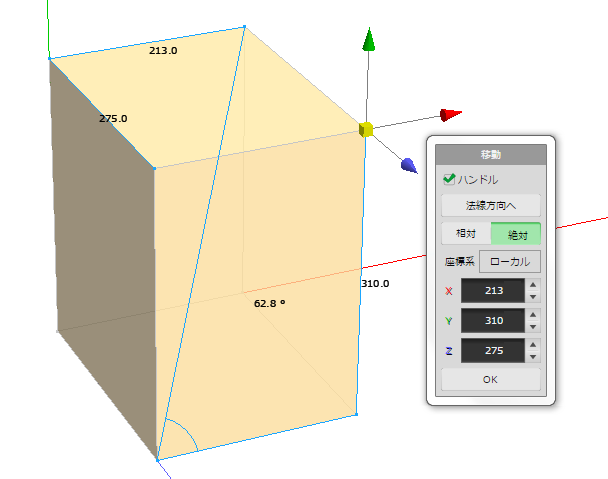
Task: Increase Y value with up arrow
Action: pyautogui.click(x=533, y=315)
